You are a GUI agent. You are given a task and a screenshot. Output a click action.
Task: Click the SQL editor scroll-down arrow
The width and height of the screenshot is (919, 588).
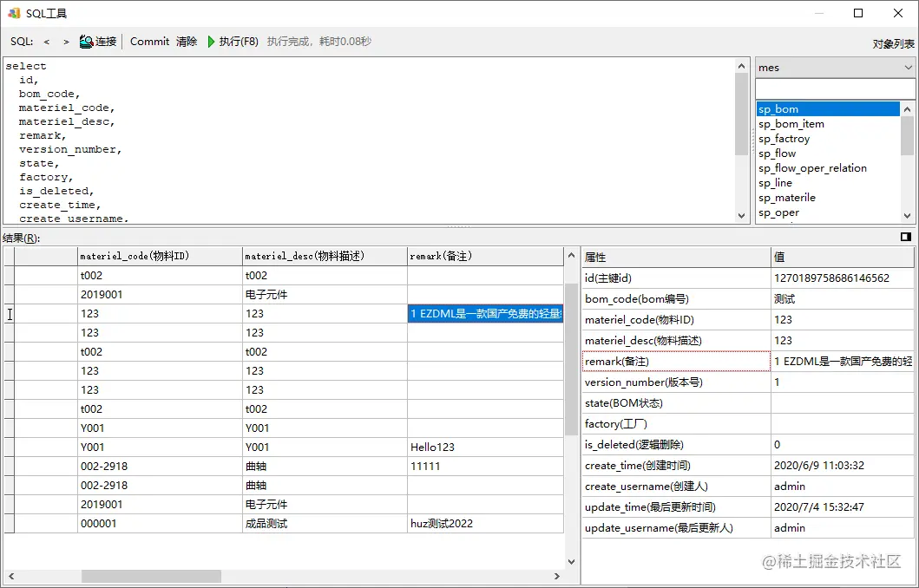(741, 216)
